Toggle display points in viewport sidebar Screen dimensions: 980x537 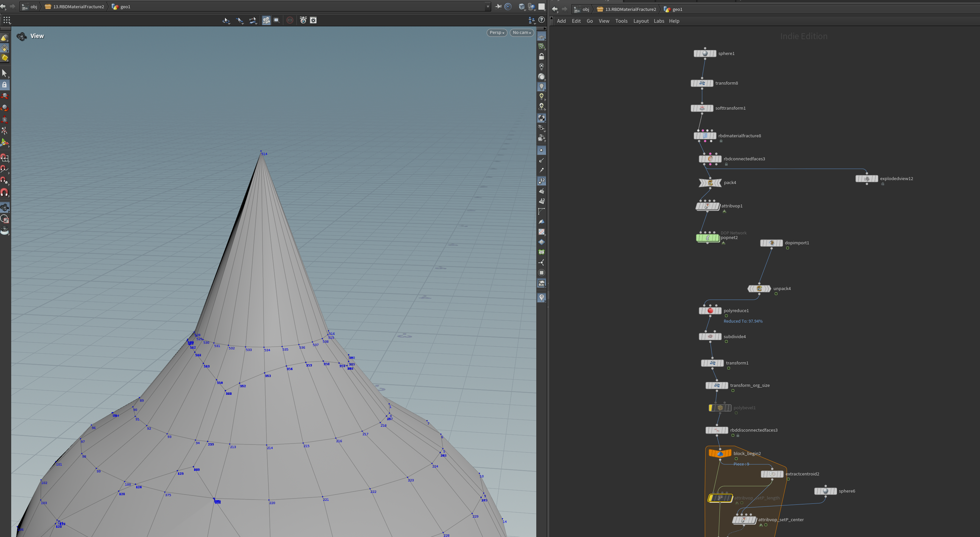pyautogui.click(x=541, y=150)
